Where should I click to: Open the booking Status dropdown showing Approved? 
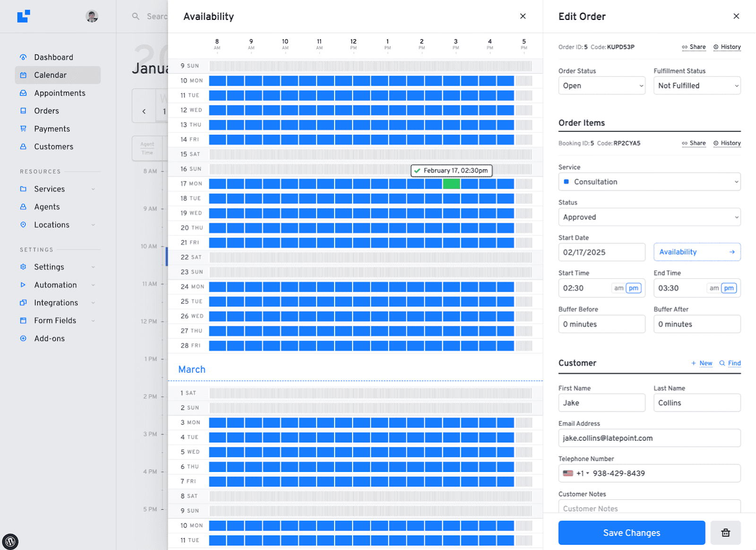pyautogui.click(x=649, y=217)
